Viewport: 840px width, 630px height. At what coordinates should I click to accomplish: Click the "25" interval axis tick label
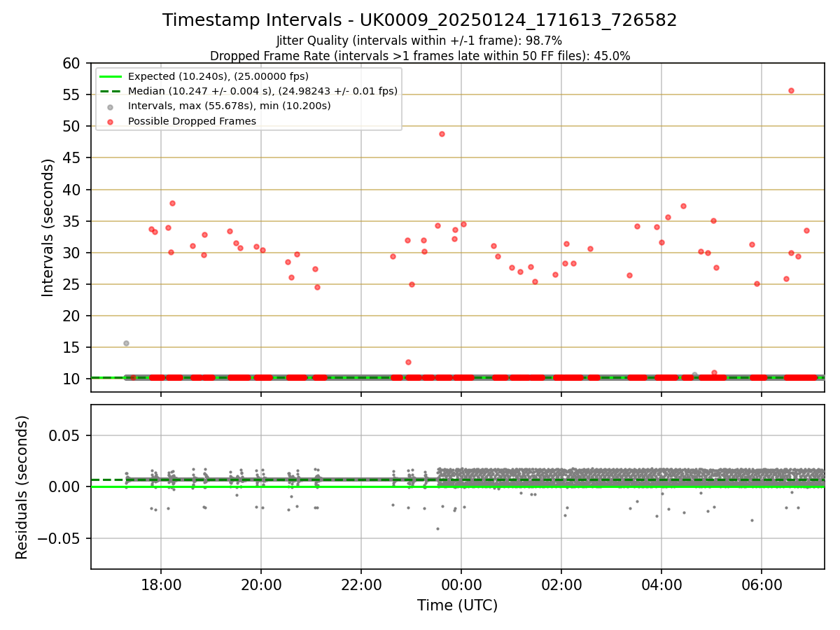pos(72,285)
